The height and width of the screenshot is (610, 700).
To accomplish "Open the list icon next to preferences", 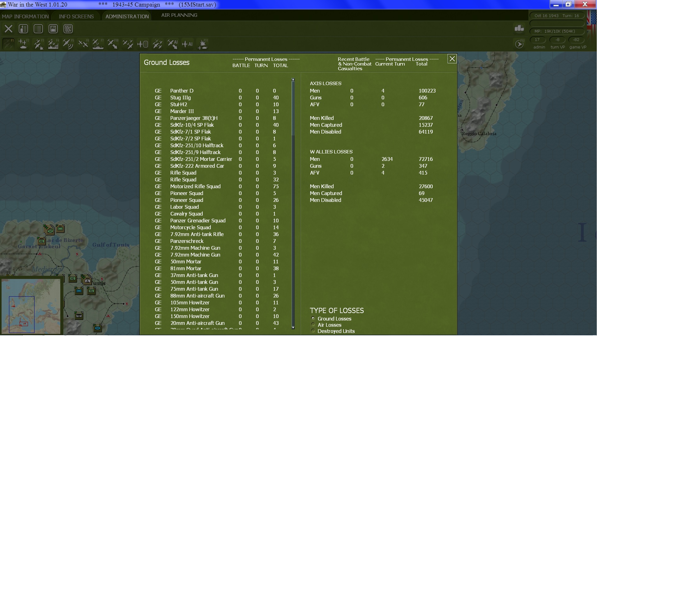I will [38, 29].
